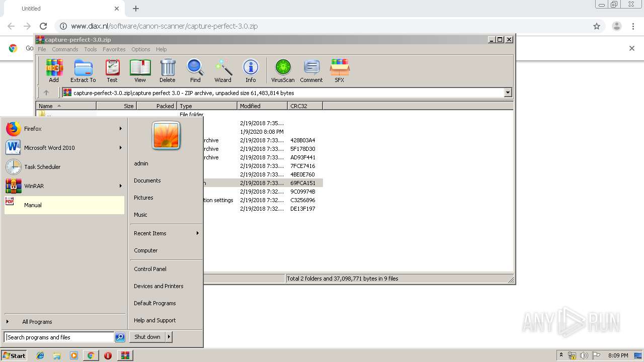The image size is (644, 362).
Task: Click the user account picture thumbnail
Action: tap(166, 136)
